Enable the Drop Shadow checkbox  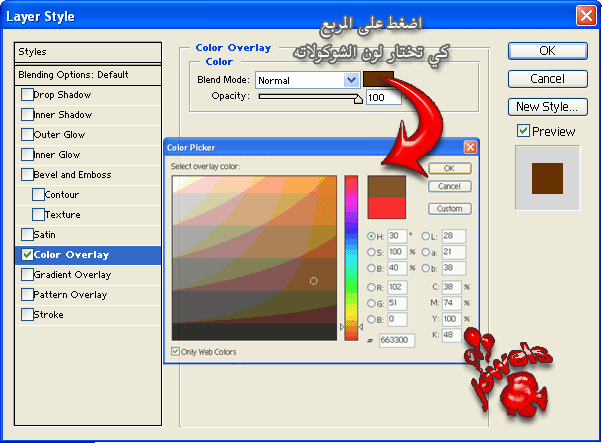point(27,95)
